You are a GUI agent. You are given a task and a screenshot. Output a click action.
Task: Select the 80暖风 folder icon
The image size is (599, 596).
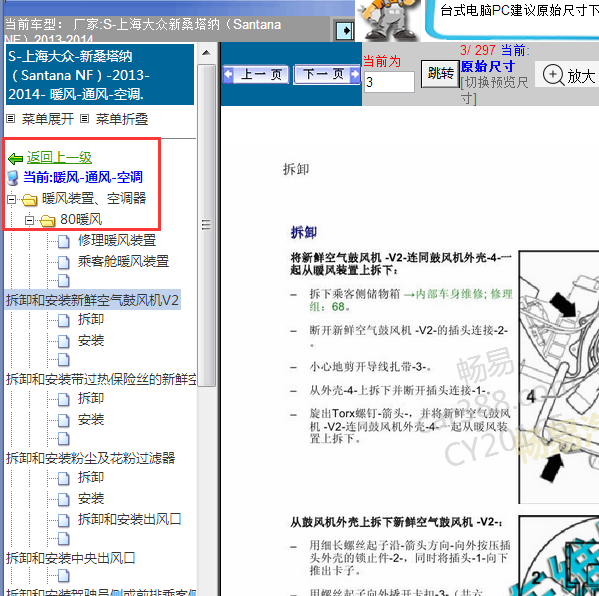47,220
